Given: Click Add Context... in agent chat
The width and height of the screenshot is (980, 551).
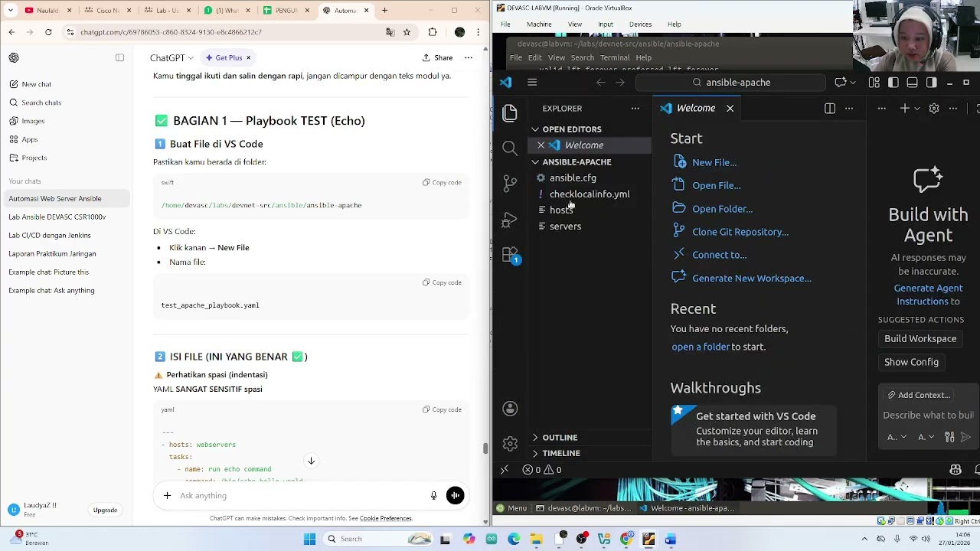Looking at the screenshot, I should pos(919,395).
